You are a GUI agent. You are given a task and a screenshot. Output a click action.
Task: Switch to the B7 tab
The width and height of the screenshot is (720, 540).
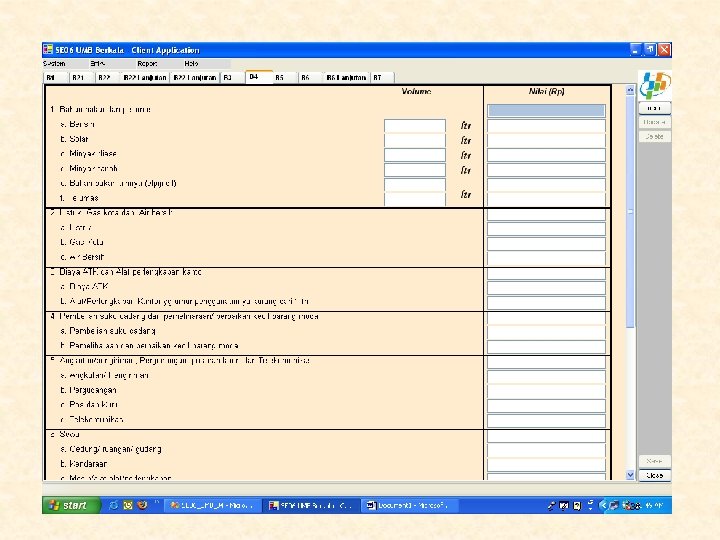point(382,78)
